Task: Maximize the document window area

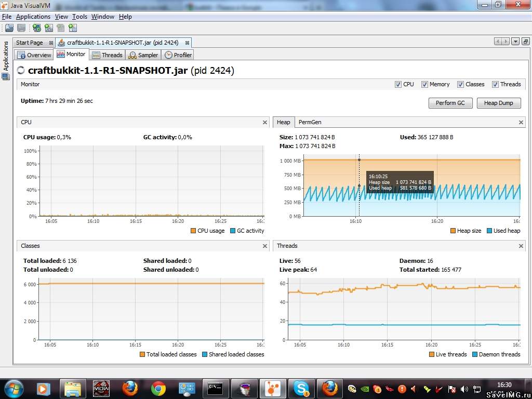Action: pyautogui.click(x=526, y=42)
